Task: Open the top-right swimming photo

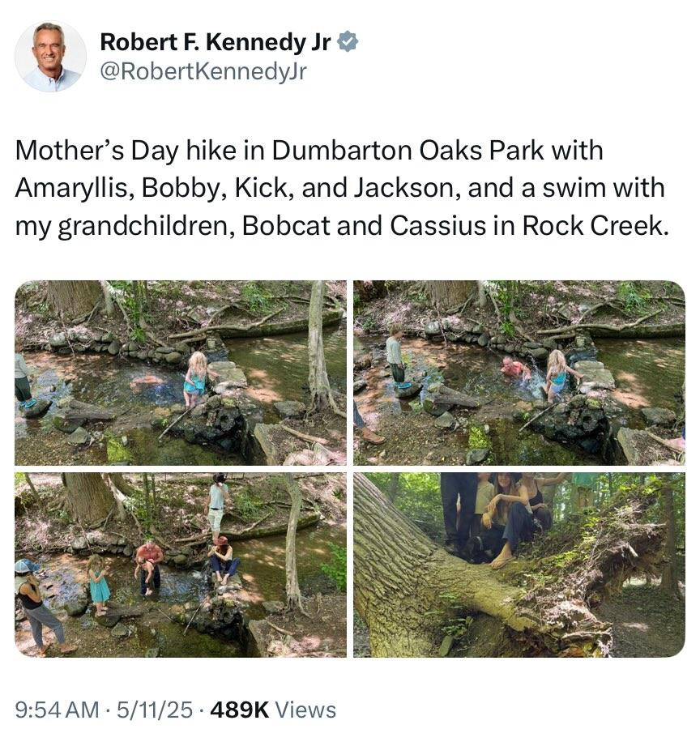Action: coord(519,373)
